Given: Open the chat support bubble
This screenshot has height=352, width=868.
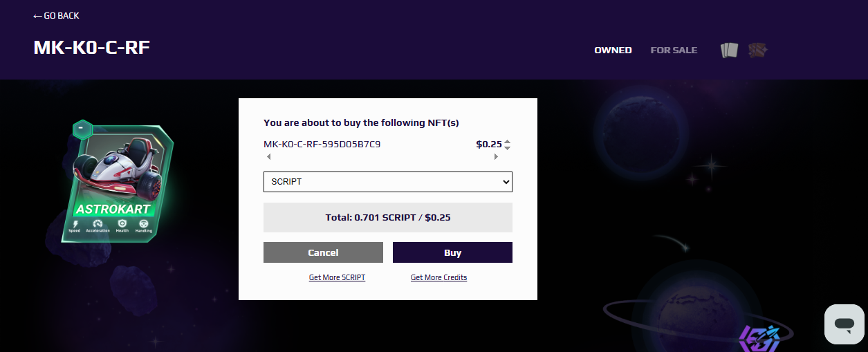Looking at the screenshot, I should (x=844, y=324).
